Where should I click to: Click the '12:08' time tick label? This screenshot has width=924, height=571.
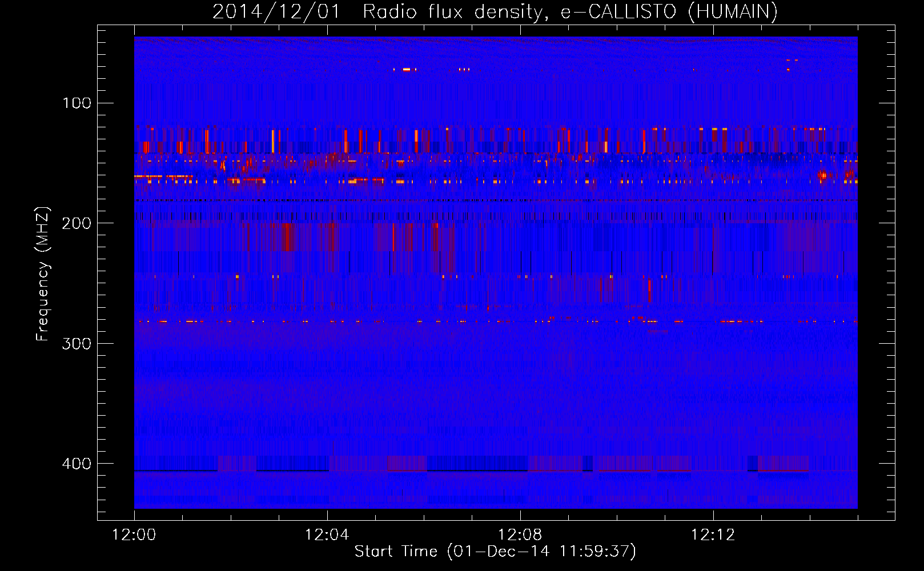[x=520, y=535]
